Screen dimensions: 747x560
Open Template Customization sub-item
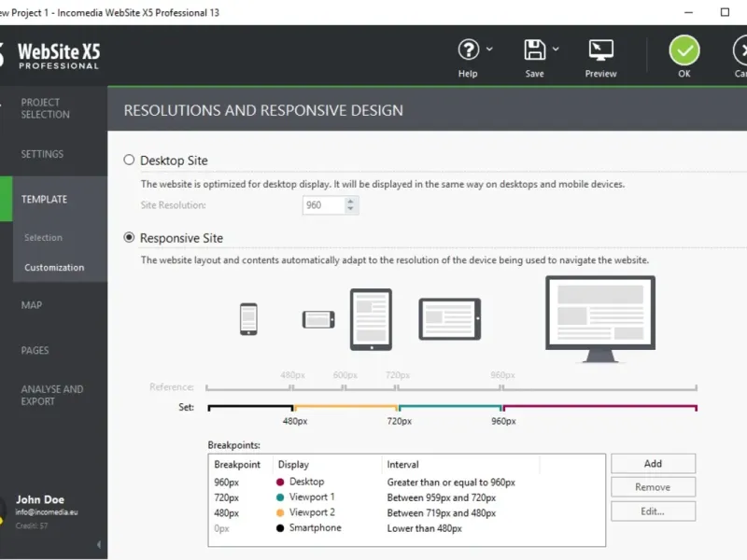click(54, 268)
